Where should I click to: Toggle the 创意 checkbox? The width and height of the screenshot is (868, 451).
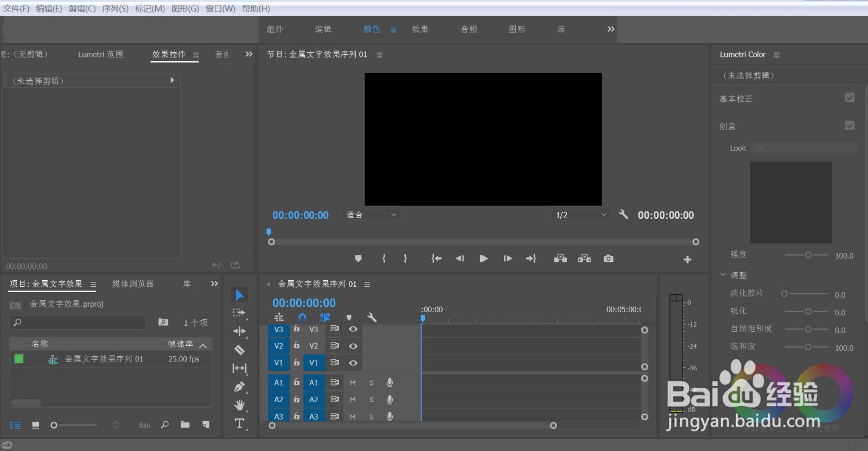click(x=850, y=125)
